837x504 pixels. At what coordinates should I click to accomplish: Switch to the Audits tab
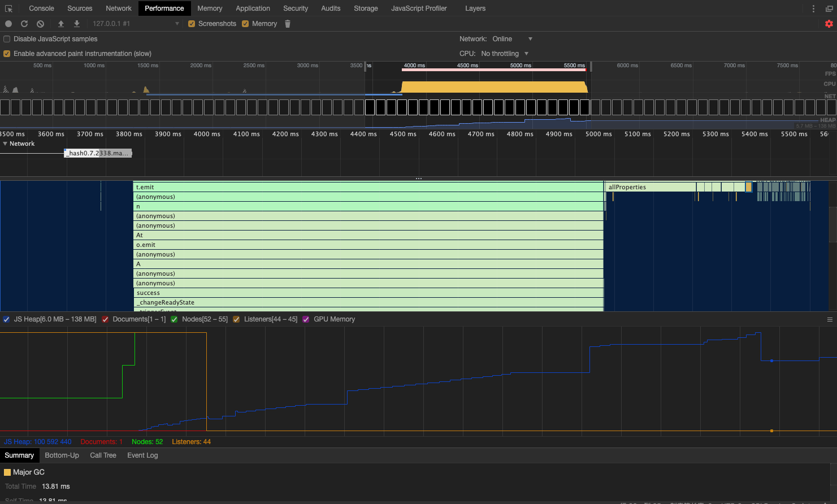coord(331,8)
